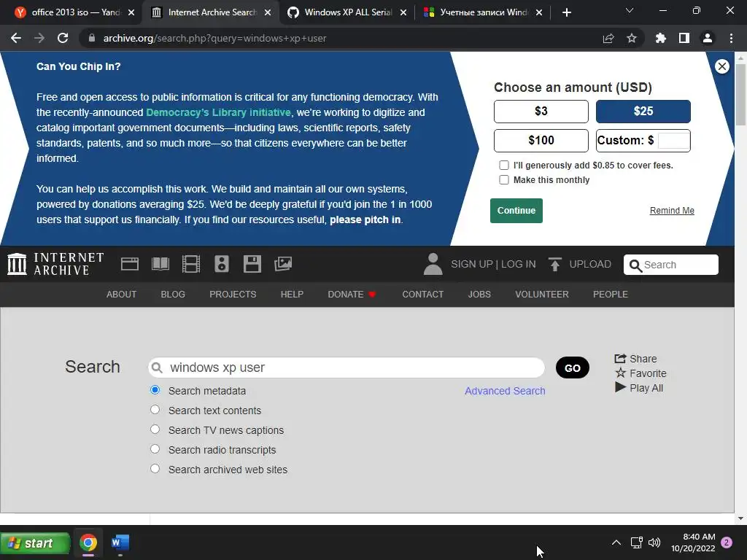Image resolution: width=747 pixels, height=560 pixels.
Task: Expand the hidden tray icons chevron
Action: (x=616, y=542)
